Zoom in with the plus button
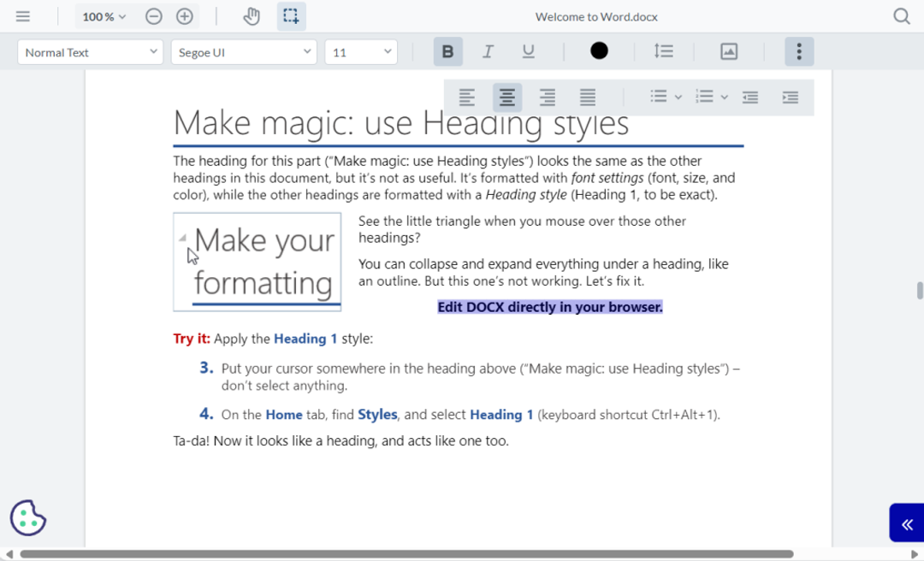Viewport: 924px width, 561px height. (184, 15)
